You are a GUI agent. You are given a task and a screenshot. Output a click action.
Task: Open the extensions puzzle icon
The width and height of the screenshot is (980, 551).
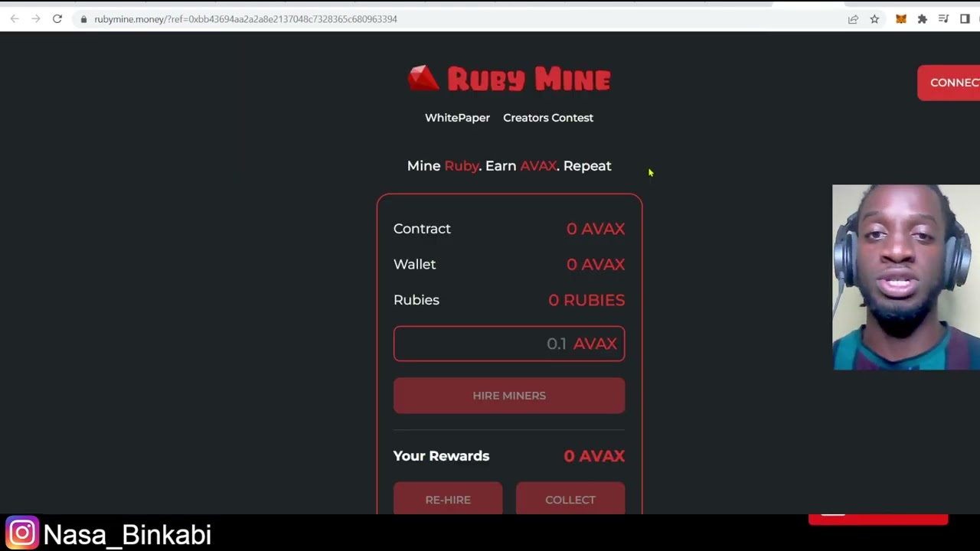point(923,19)
